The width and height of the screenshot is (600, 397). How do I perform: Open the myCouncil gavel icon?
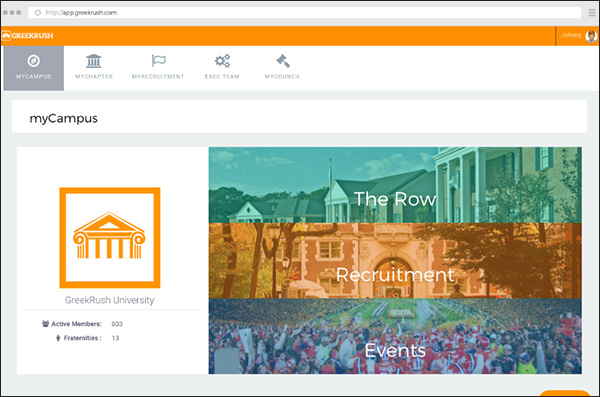pyautogui.click(x=283, y=61)
